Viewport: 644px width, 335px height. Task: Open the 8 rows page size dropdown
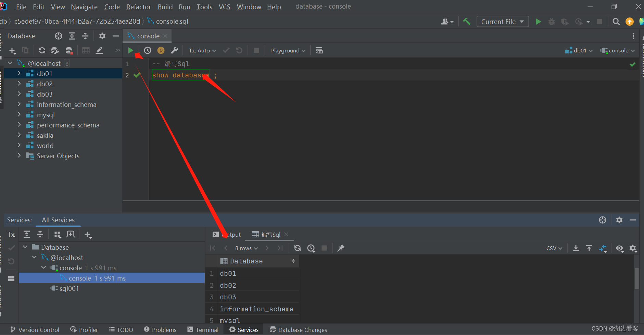pos(246,248)
